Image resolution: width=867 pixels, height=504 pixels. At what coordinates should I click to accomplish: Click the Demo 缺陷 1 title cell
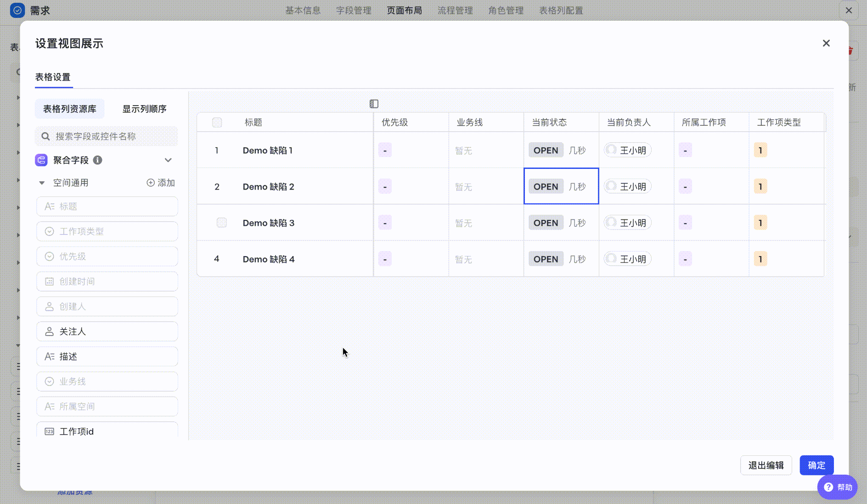(x=268, y=151)
